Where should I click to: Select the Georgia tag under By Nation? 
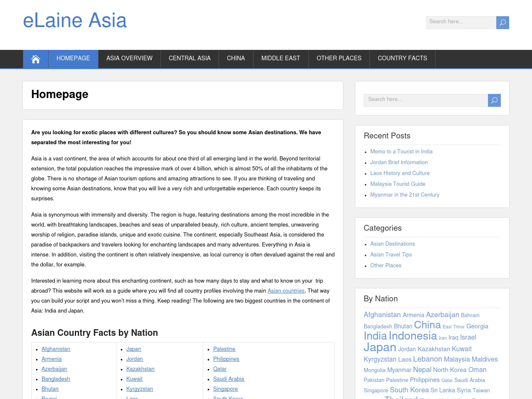(477, 327)
